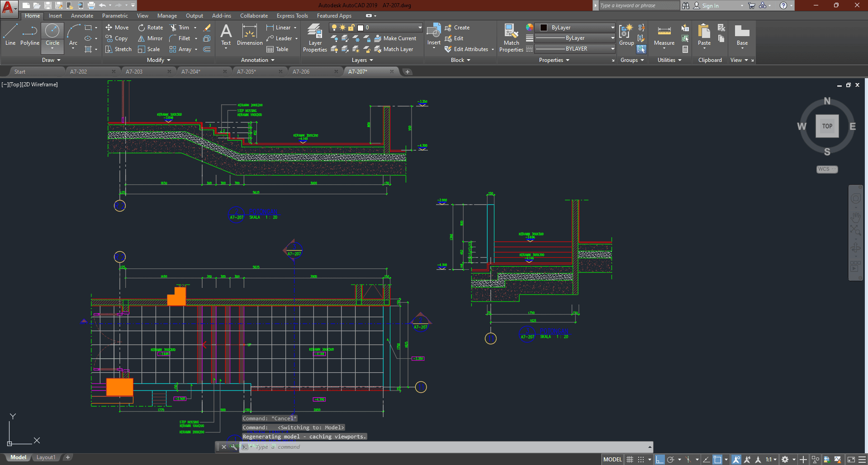This screenshot has height=465, width=868.
Task: Expand the object color ByLayer dropdown
Action: click(612, 28)
